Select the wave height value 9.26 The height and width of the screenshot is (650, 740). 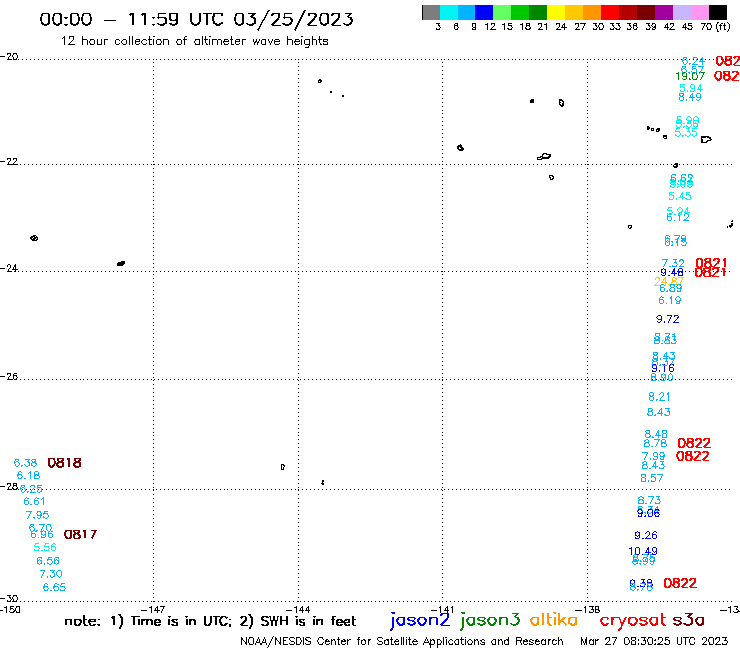tap(646, 535)
